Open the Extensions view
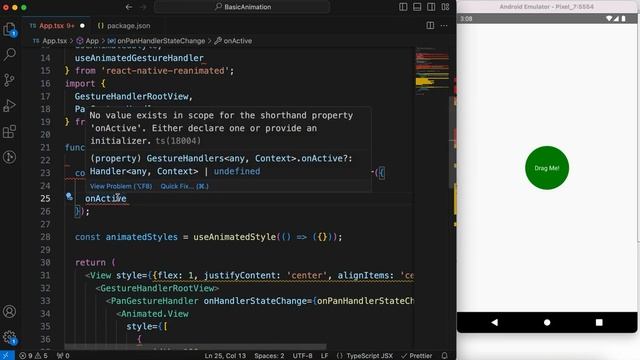Image resolution: width=640 pixels, height=360 pixels. point(9,131)
